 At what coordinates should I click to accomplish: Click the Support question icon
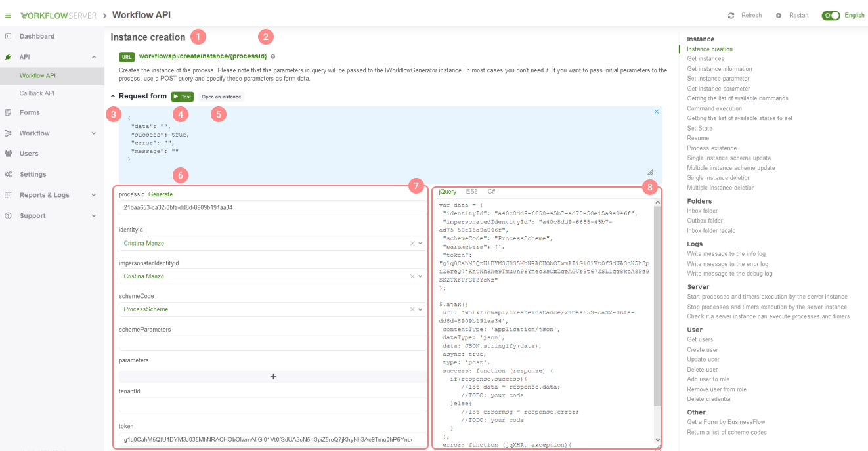tap(8, 216)
